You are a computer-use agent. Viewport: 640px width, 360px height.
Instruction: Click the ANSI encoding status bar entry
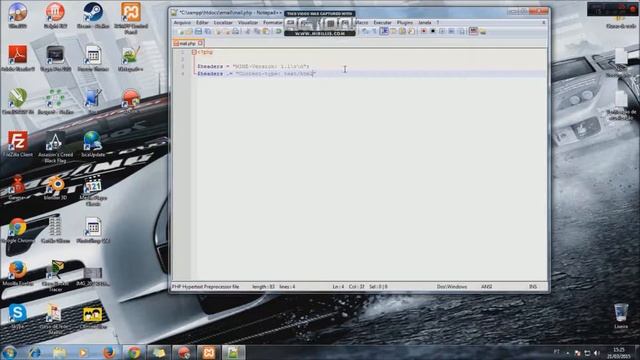point(486,287)
